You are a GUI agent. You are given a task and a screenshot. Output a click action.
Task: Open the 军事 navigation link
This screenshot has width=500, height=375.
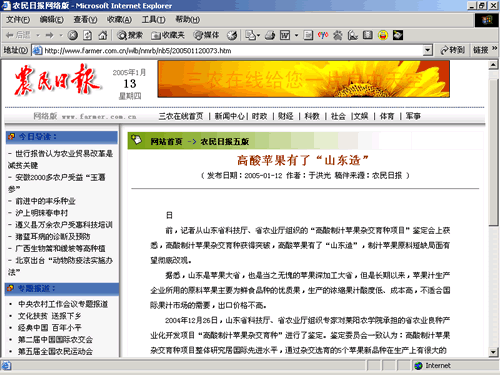(413, 116)
